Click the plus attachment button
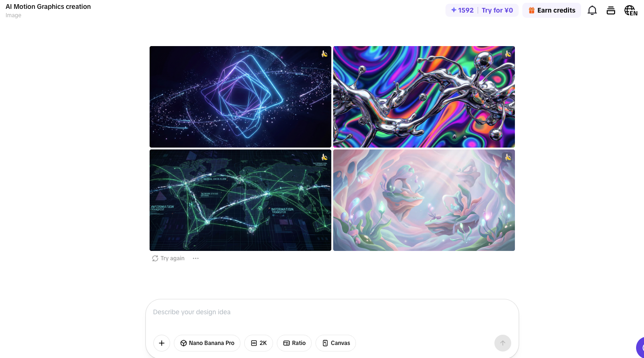The width and height of the screenshot is (644, 358). 162,343
